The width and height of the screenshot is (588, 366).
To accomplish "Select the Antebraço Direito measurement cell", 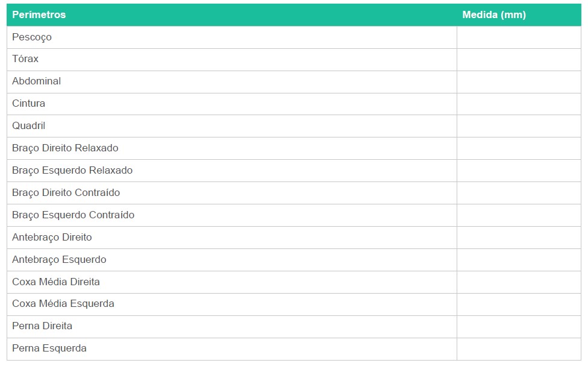I will pyautogui.click(x=519, y=238).
